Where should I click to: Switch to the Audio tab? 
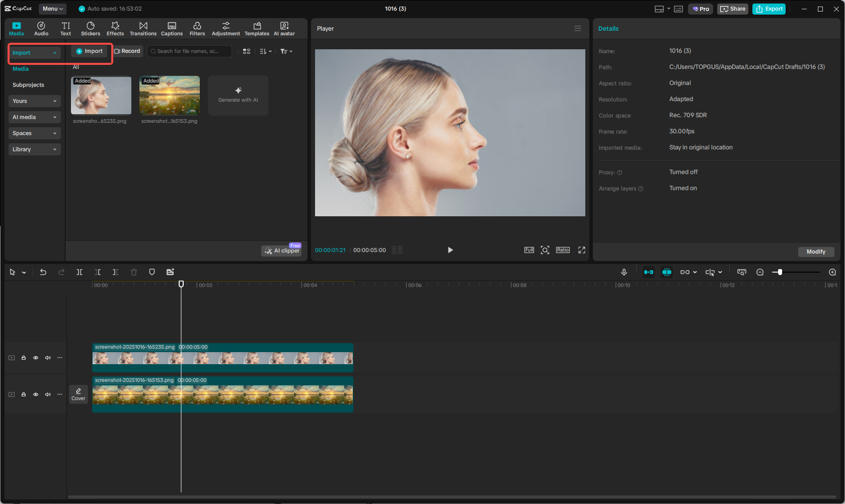[41, 28]
